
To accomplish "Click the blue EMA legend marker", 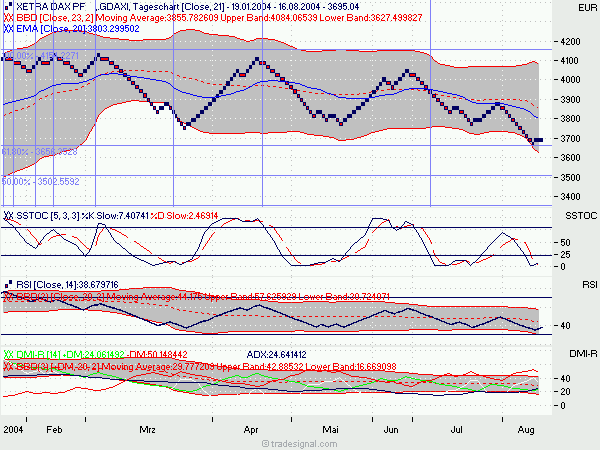I will (8, 29).
